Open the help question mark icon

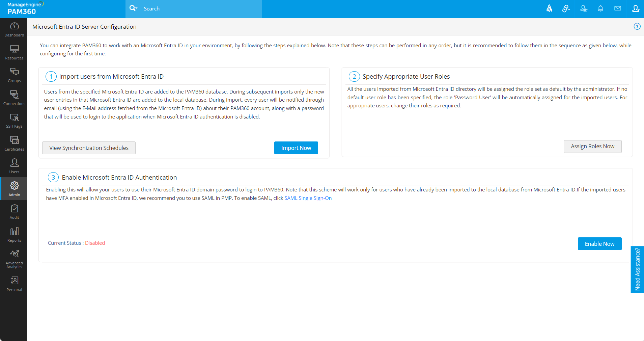coord(637,26)
